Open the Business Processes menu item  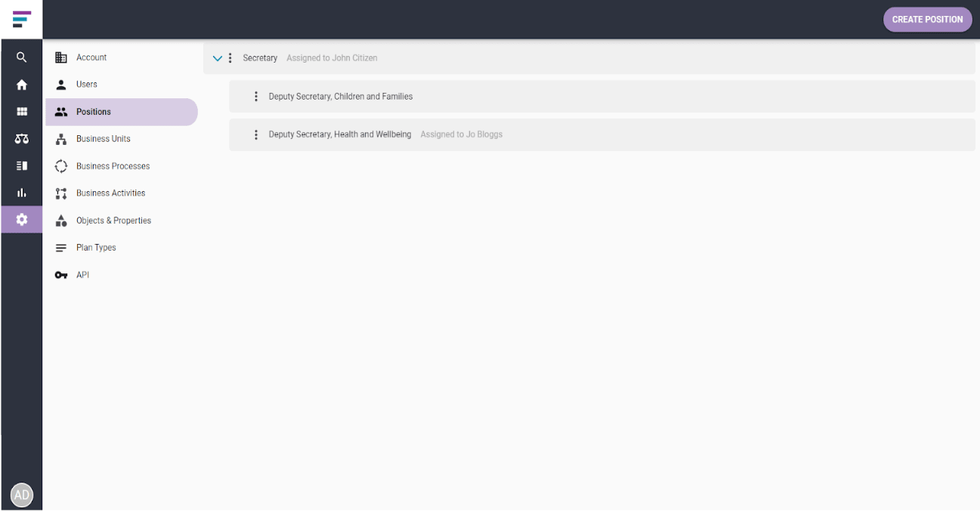coord(122,166)
